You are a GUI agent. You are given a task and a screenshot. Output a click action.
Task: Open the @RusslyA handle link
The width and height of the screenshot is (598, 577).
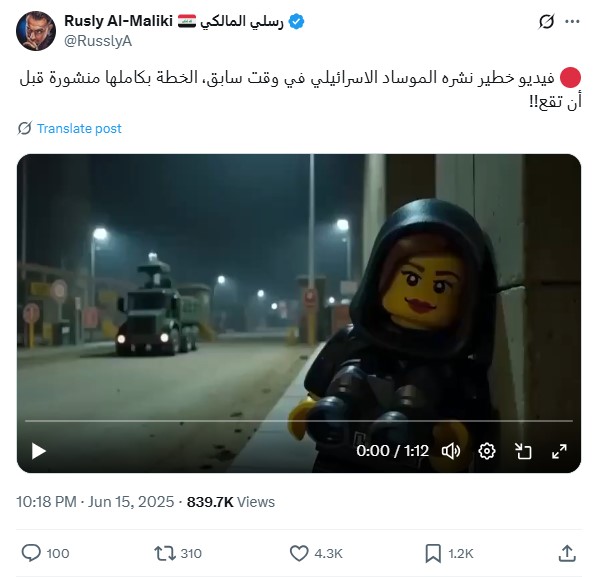tap(98, 41)
